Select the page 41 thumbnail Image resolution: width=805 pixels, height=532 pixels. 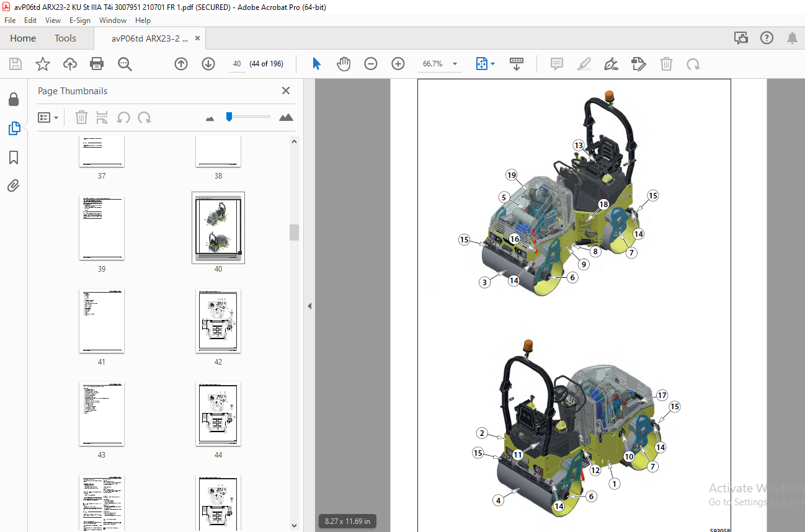[102, 321]
